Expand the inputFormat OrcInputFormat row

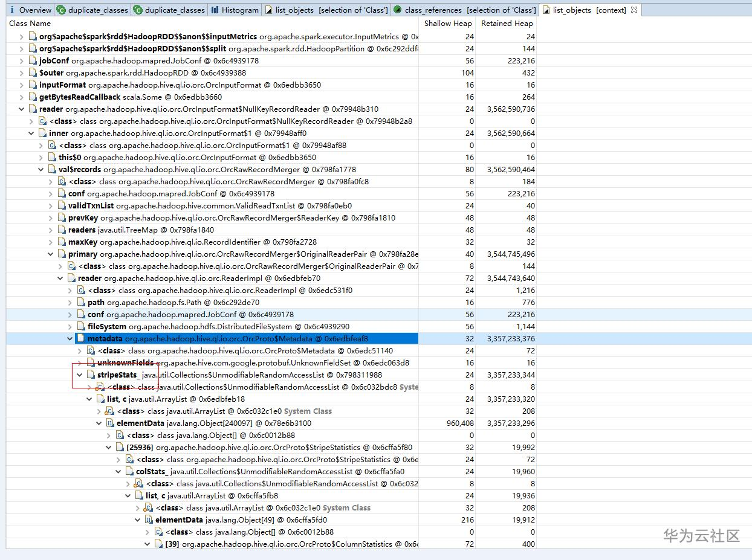click(x=22, y=85)
